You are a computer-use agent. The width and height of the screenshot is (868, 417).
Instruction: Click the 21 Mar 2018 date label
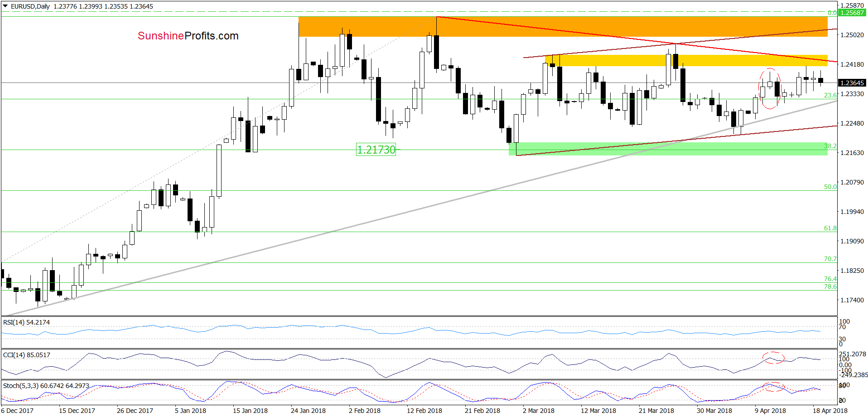click(x=656, y=411)
